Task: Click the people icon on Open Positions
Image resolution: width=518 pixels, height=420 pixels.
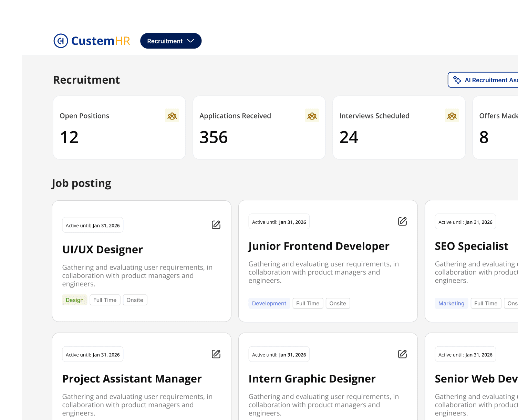Action: pyautogui.click(x=172, y=116)
